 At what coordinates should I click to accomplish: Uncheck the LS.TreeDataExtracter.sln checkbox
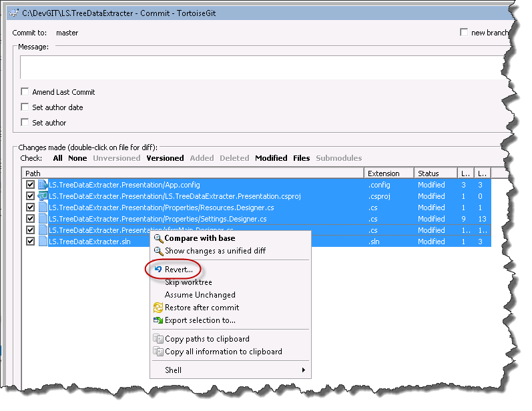click(31, 241)
